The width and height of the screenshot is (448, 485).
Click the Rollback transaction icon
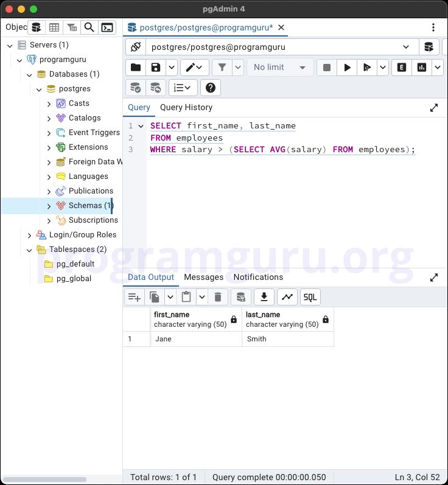[156, 88]
